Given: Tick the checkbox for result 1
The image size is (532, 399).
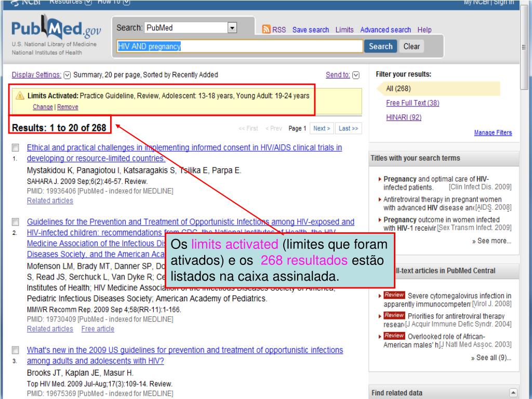Looking at the screenshot, I should tap(15, 147).
